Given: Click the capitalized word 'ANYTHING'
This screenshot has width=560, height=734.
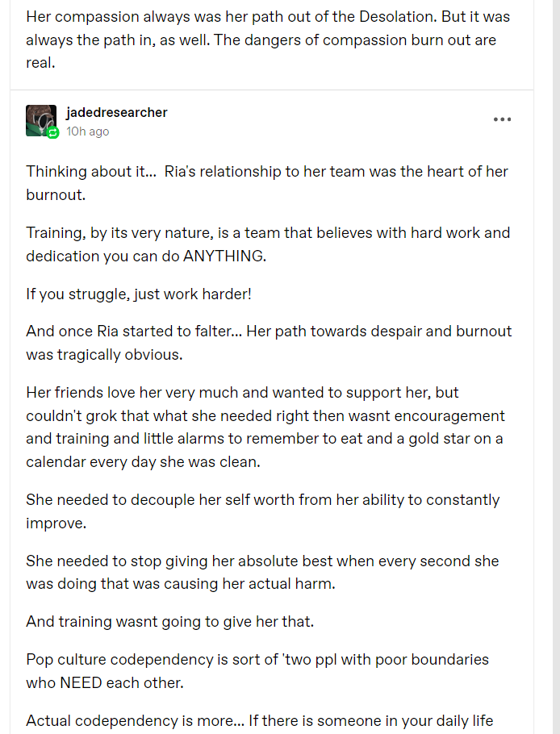Looking at the screenshot, I should tap(228, 256).
